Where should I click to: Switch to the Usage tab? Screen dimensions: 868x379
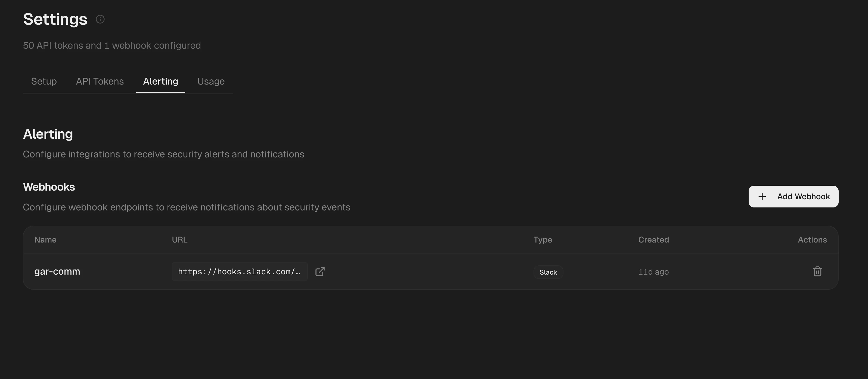coord(210,81)
